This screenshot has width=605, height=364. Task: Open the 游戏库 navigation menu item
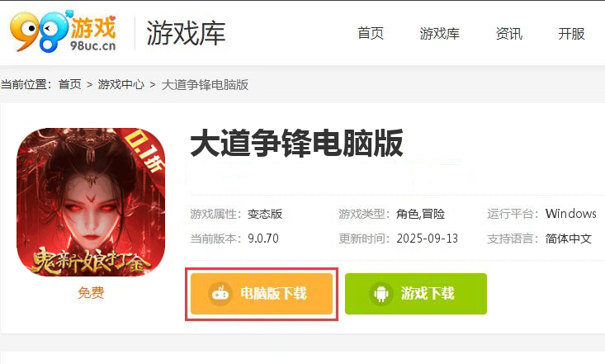[439, 34]
